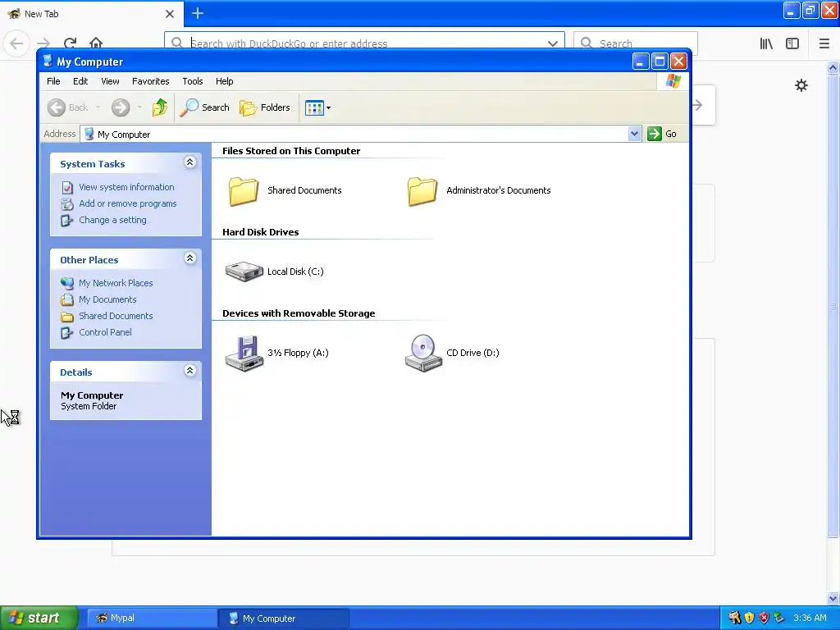
Task: Click View system information link
Action: pos(126,187)
